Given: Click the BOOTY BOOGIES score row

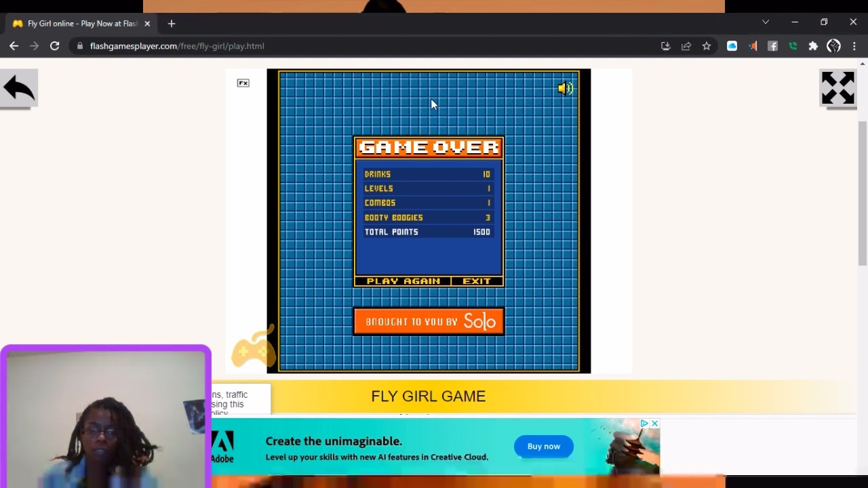Looking at the screenshot, I should (x=428, y=218).
